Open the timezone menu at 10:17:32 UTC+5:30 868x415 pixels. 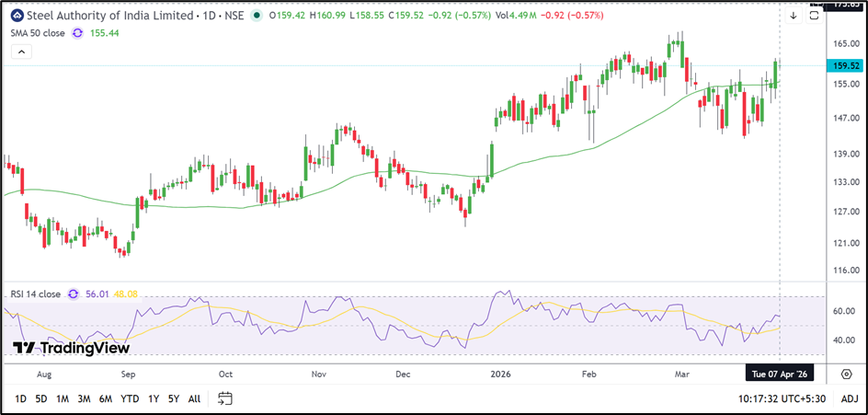pos(783,398)
